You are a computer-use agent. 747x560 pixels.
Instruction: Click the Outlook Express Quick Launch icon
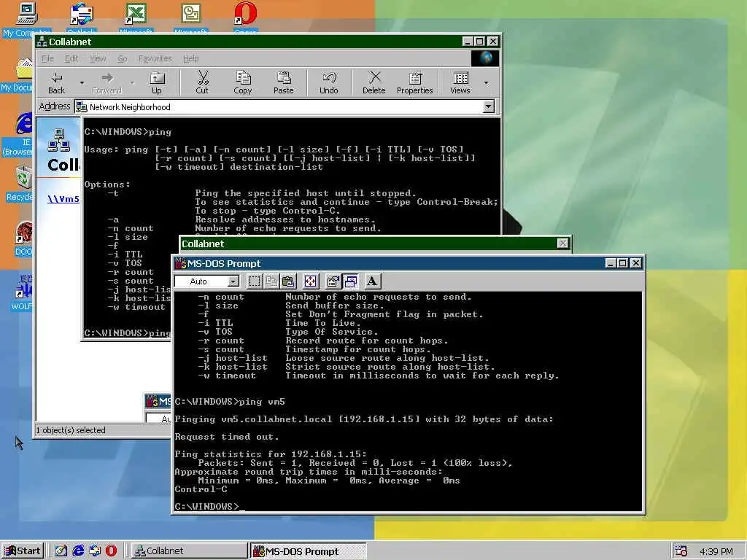pyautogui.click(x=95, y=551)
